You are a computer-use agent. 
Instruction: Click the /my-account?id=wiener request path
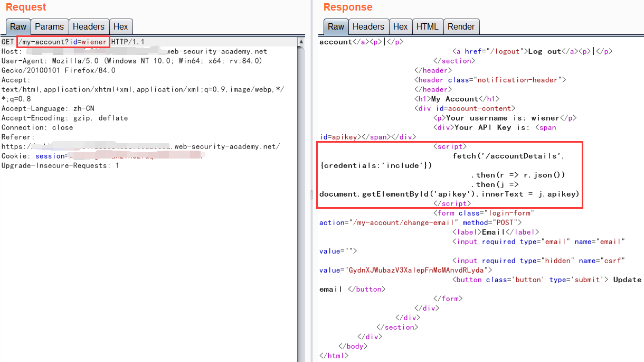pyautogui.click(x=63, y=42)
